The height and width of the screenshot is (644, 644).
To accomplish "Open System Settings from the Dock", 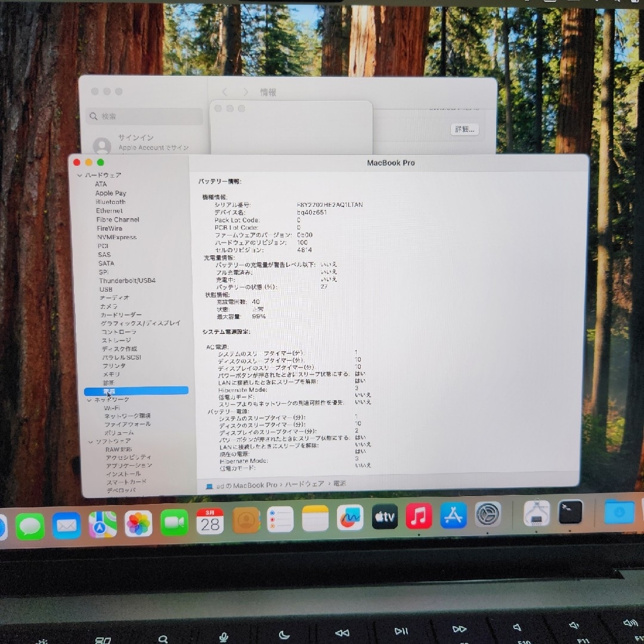I will point(488,514).
